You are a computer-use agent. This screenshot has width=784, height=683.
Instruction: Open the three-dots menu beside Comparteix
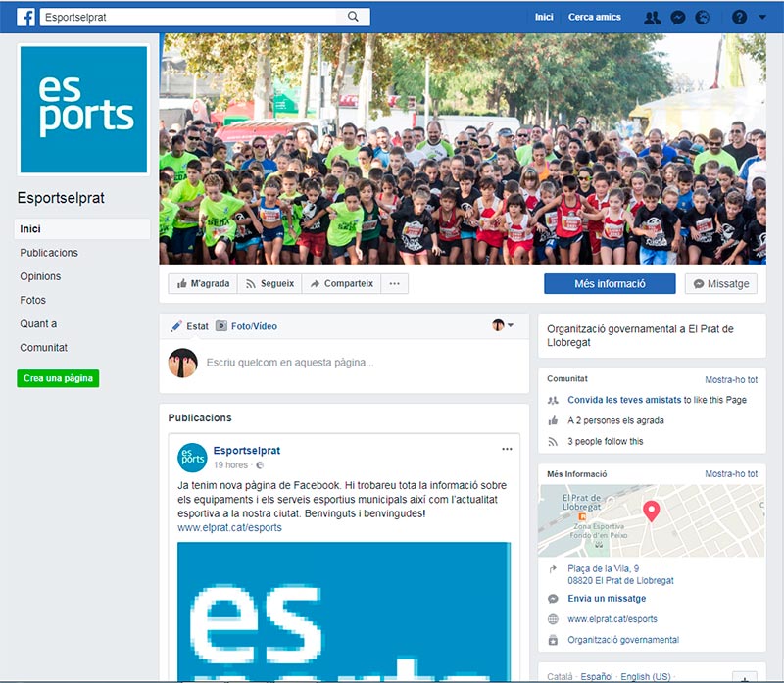[395, 283]
